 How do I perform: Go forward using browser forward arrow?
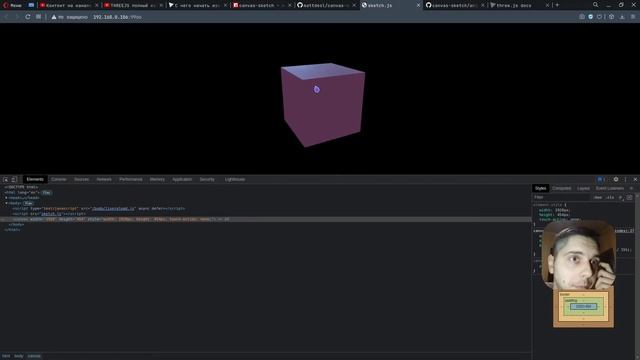[17, 17]
